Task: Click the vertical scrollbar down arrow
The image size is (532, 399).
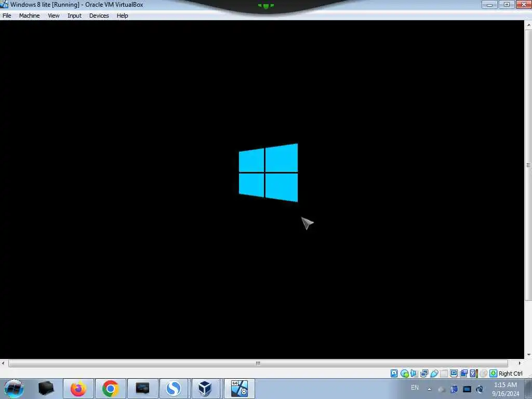Action: pos(528,355)
